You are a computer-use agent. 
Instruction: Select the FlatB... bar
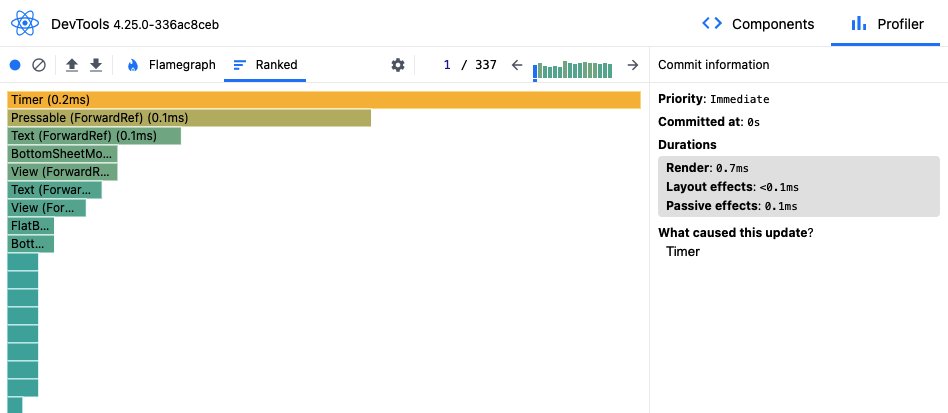tap(31, 226)
